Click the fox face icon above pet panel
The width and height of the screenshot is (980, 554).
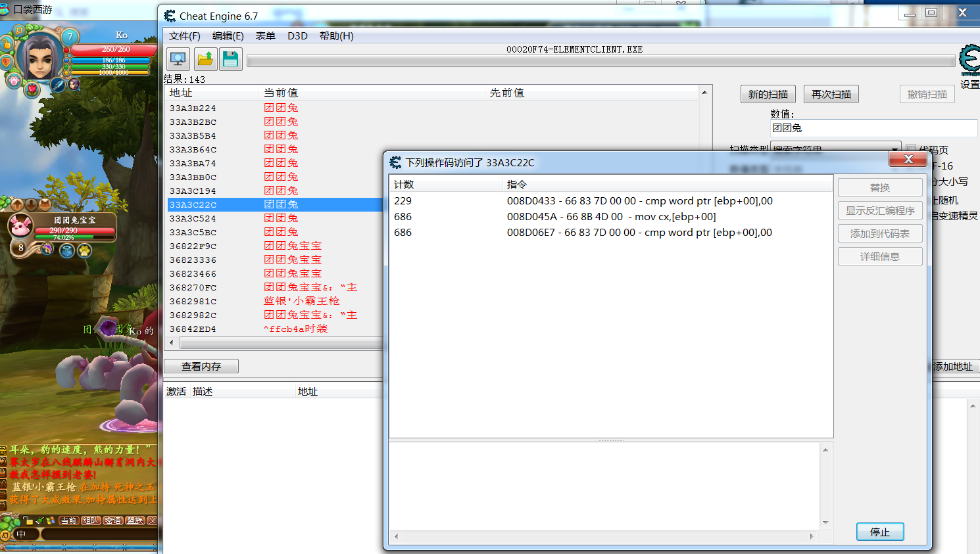point(45,204)
